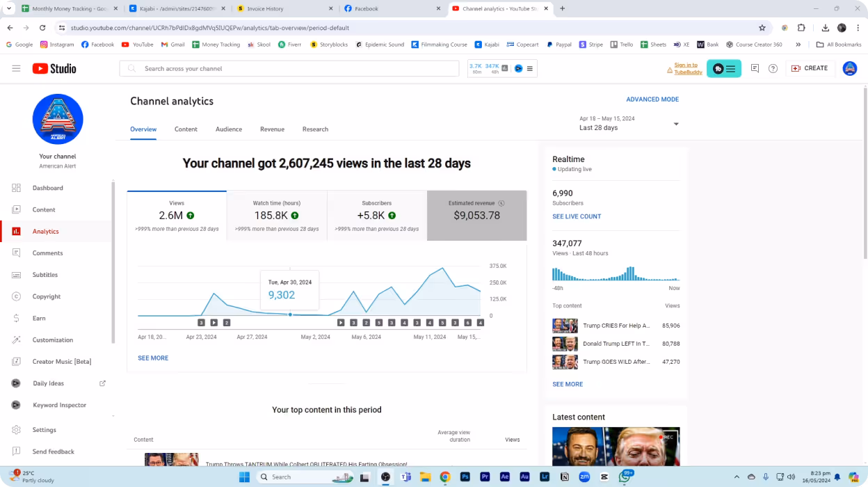Open Settings via the gear icon
Viewport: 868px width, 487px height.
coord(45,429)
